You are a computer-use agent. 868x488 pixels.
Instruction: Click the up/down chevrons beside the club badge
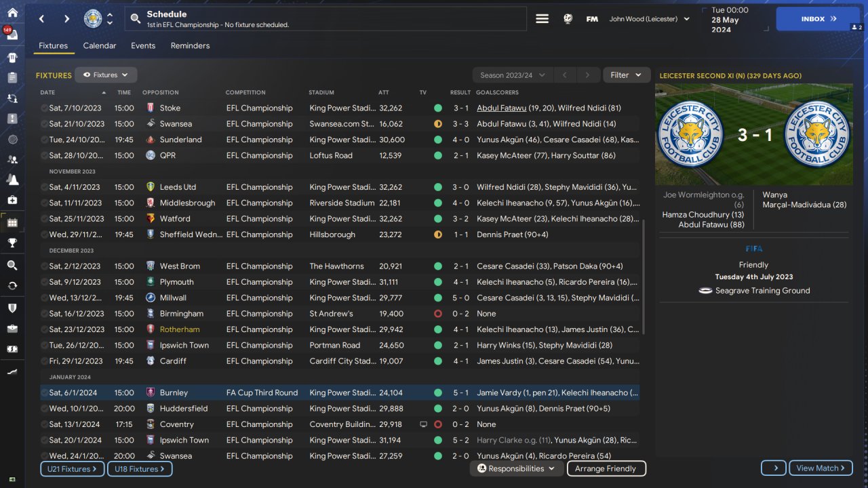click(x=110, y=19)
